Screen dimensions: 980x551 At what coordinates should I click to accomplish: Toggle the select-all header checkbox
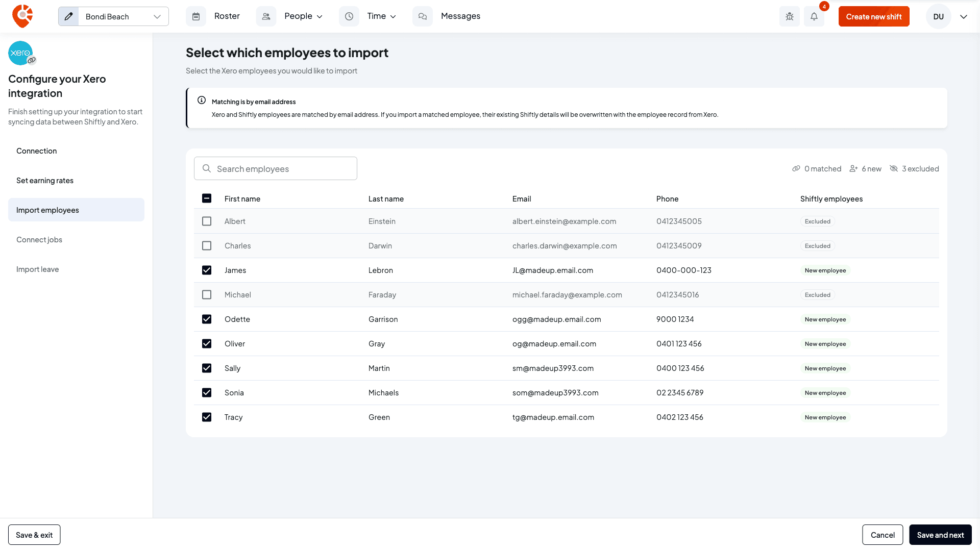[207, 198]
